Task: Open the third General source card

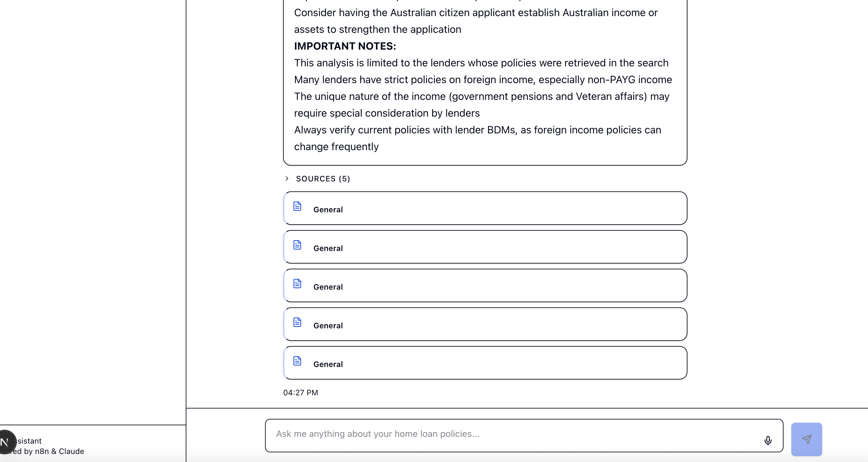Action: [485, 285]
